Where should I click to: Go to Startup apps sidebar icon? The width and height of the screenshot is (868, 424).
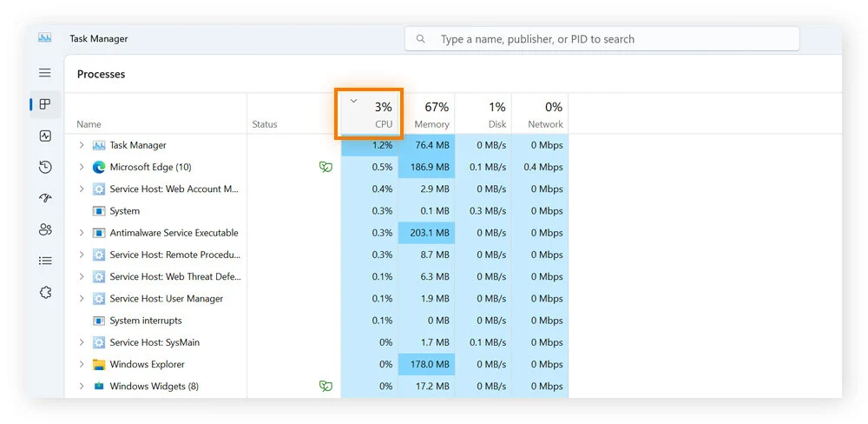click(45, 198)
